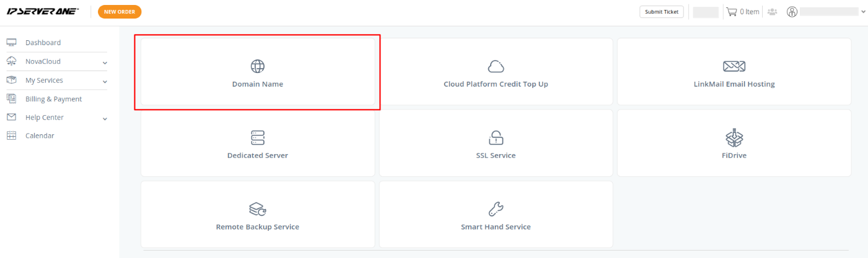Screen dimensions: 868x258
Task: Open the Domain Name globe icon
Action: point(258,66)
